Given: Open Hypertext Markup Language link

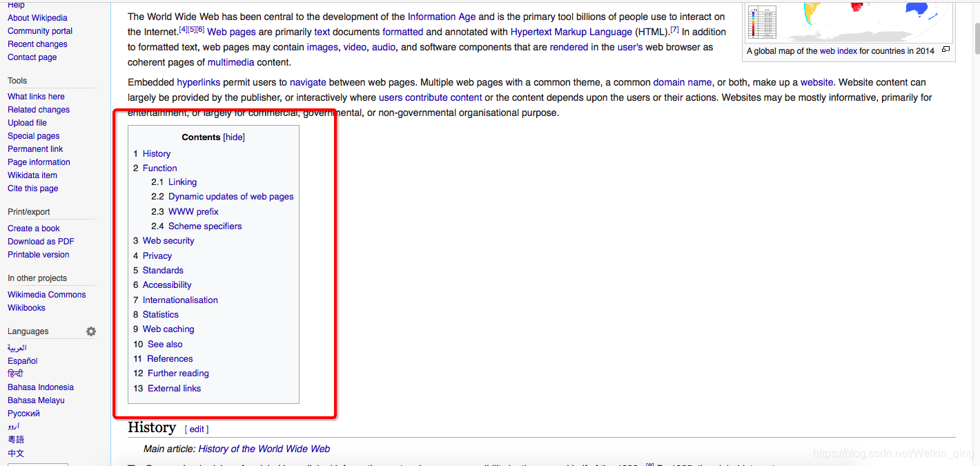Looking at the screenshot, I should pos(571,32).
